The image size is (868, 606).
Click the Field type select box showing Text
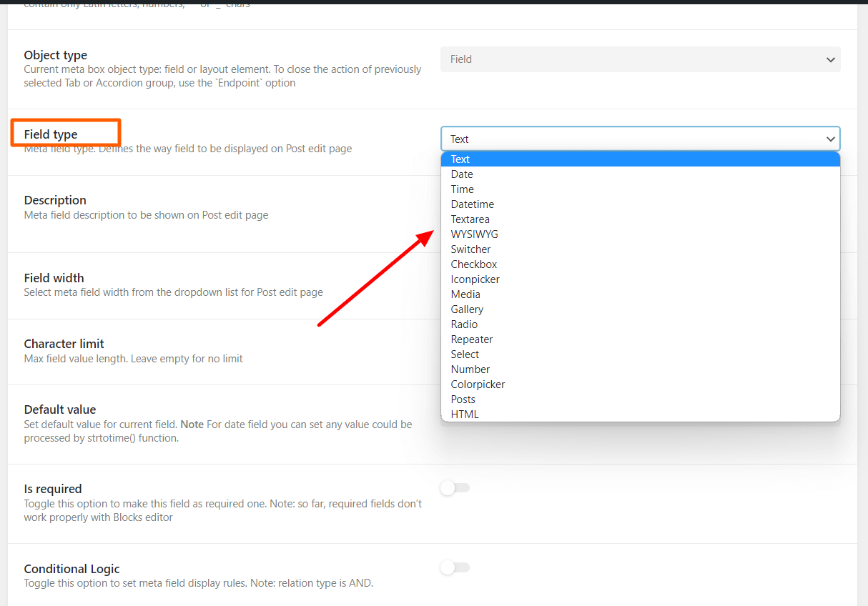640,139
